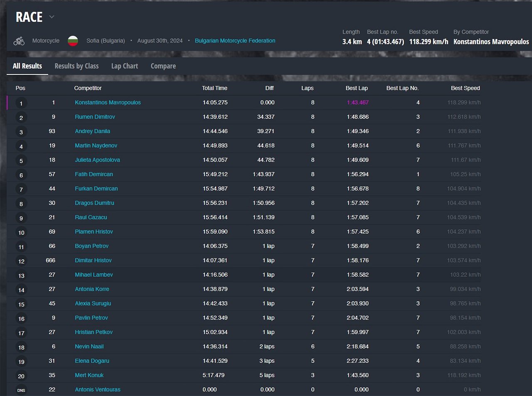The width and height of the screenshot is (532, 396).
Task: Click position 15 circle badge
Action: 21,304
